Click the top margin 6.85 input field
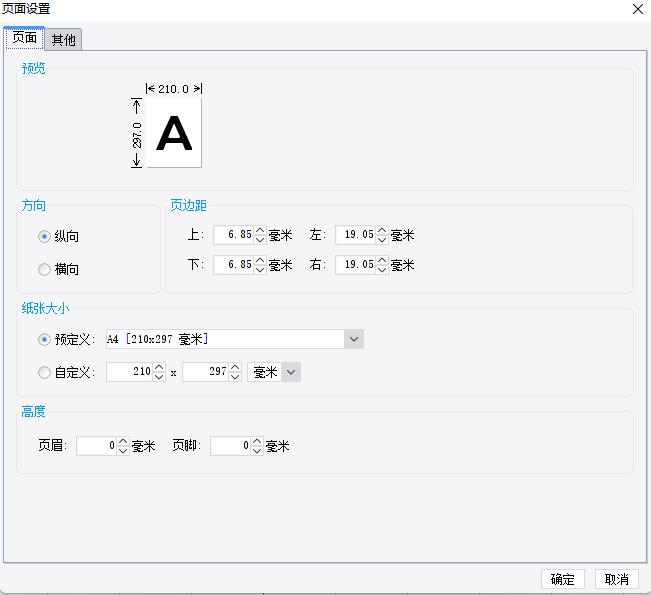651x595 pixels. click(x=234, y=235)
